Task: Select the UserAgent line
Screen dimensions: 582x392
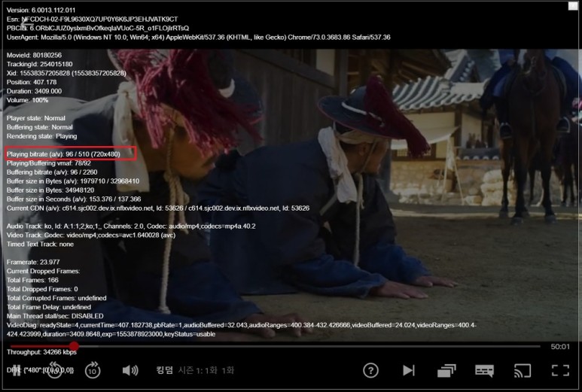Action: pyautogui.click(x=199, y=37)
